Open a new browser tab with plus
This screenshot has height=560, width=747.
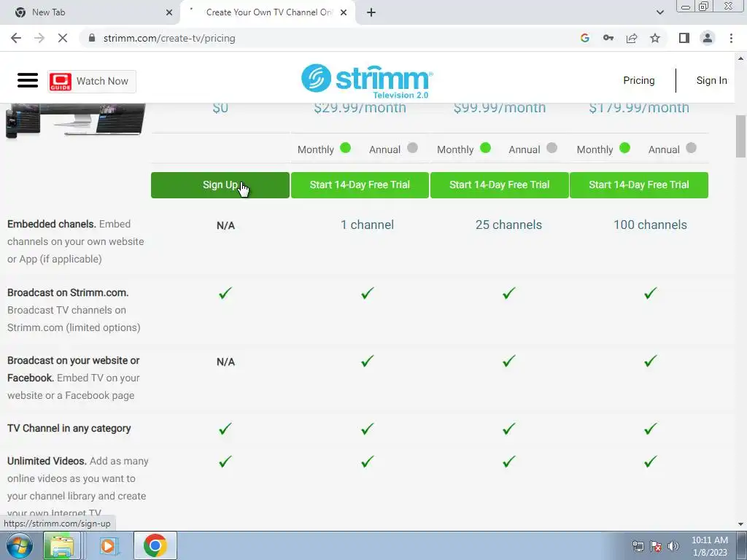click(371, 12)
